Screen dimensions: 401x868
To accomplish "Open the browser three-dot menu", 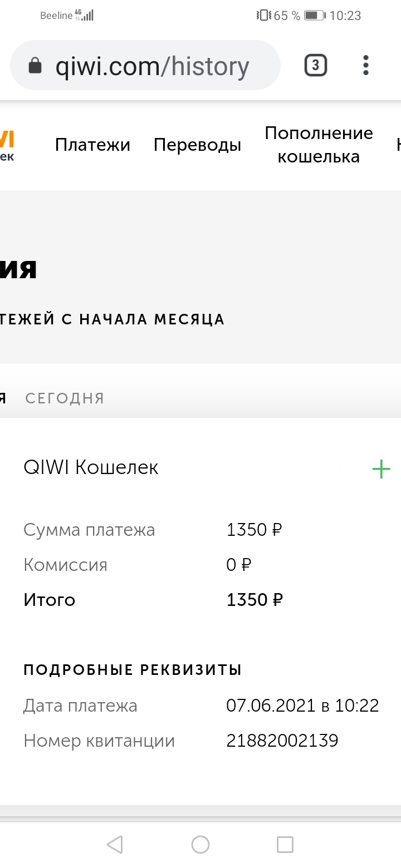I will [x=365, y=66].
